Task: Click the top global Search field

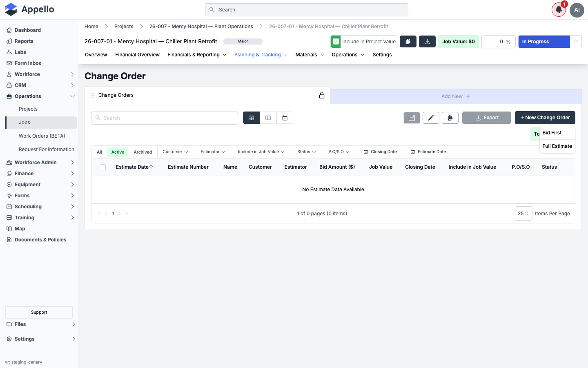Action: tap(307, 10)
